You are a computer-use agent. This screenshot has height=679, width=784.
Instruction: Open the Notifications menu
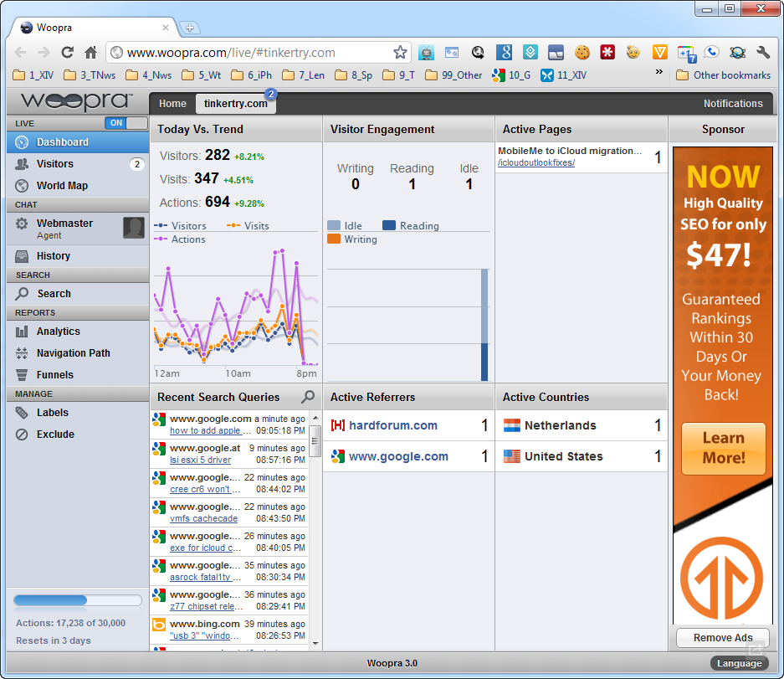tap(733, 104)
